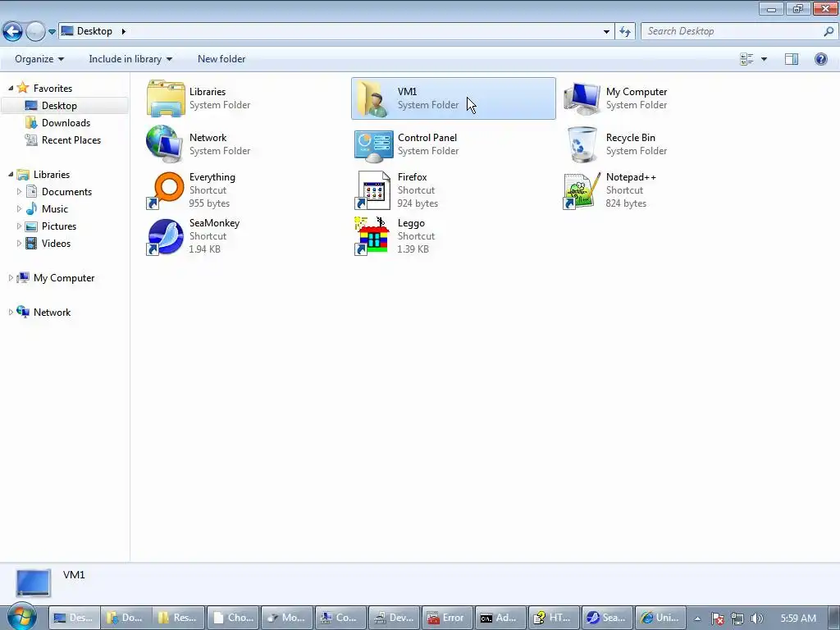Screen dimensions: 840x630
Task: Open the Music library
Action: coord(55,209)
